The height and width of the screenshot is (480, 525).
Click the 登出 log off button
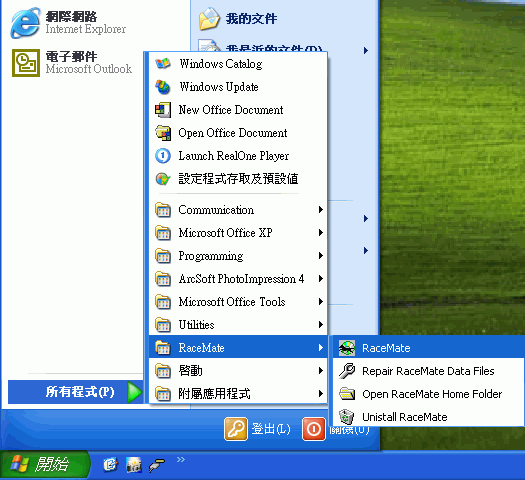pos(257,429)
